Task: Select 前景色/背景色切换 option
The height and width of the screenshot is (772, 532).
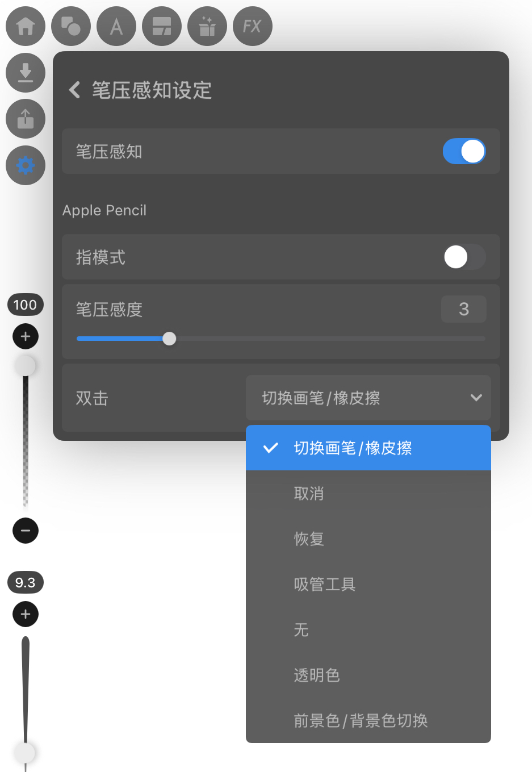Action: point(368,720)
